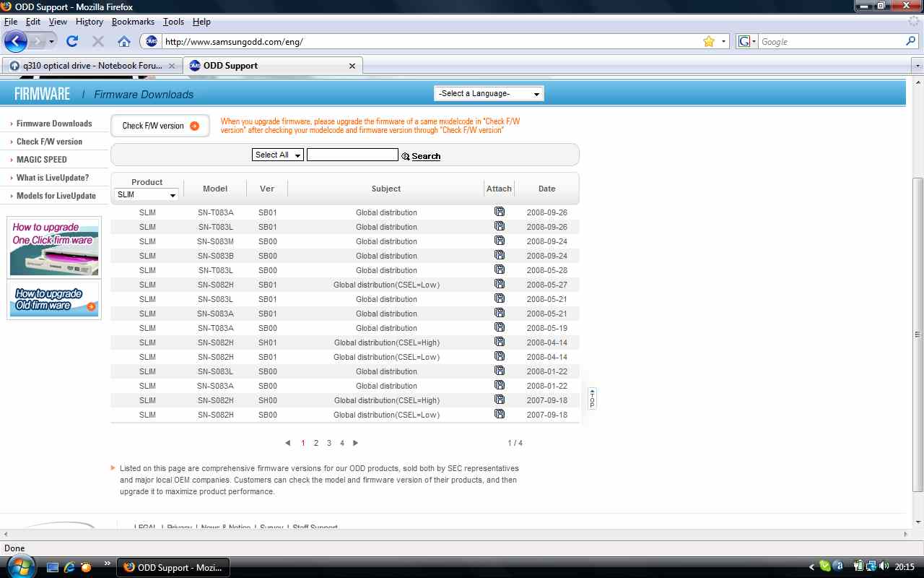Image resolution: width=924 pixels, height=578 pixels.
Task: Download attachment for SN-S083A SB01 2008-05-21
Action: coord(500,313)
